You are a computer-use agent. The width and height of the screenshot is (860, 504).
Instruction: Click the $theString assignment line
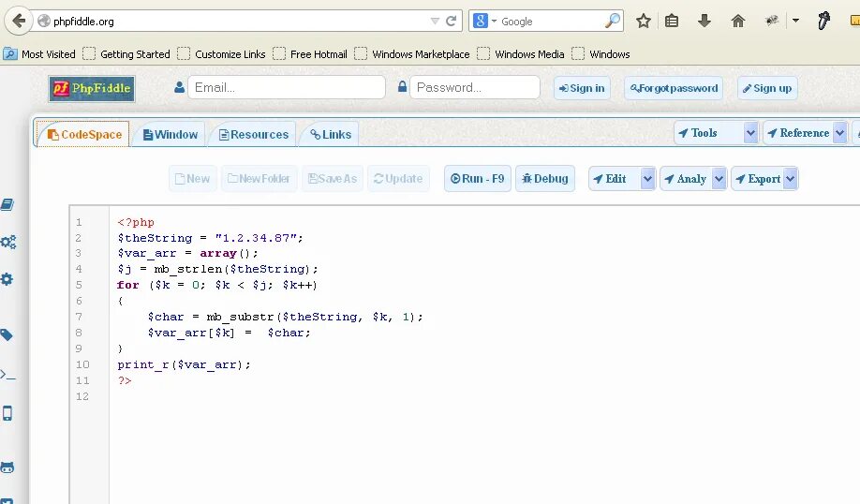coord(210,238)
